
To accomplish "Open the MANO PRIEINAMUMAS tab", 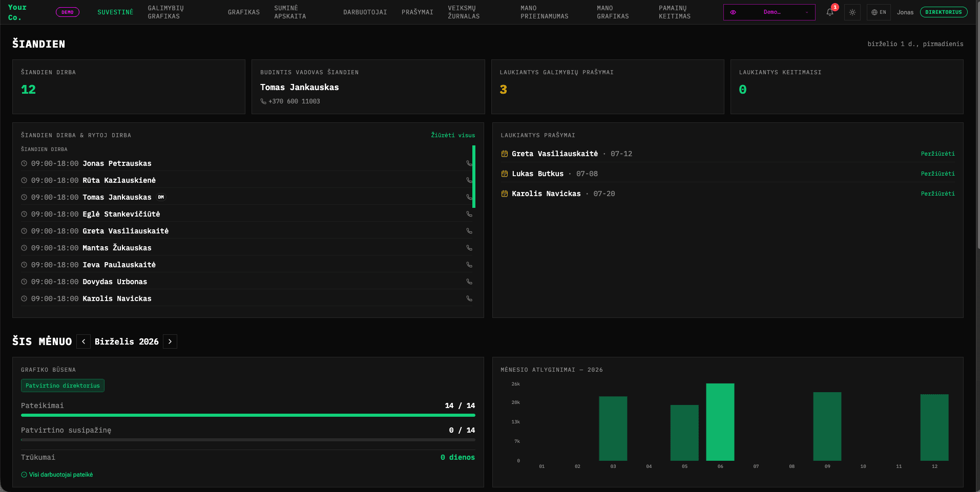I will (x=545, y=12).
